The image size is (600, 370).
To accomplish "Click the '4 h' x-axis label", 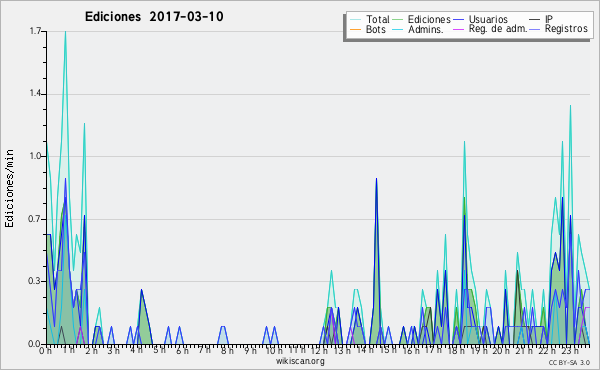I will tap(136, 350).
